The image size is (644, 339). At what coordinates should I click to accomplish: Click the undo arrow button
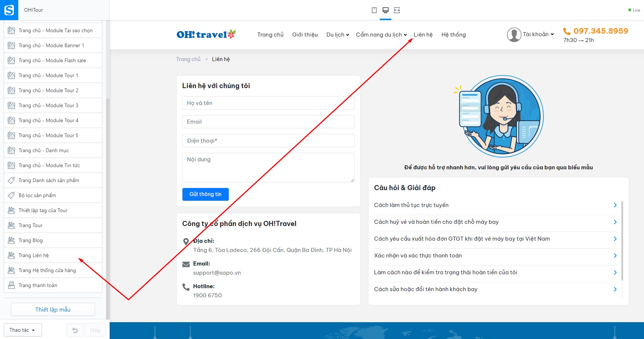tap(75, 330)
